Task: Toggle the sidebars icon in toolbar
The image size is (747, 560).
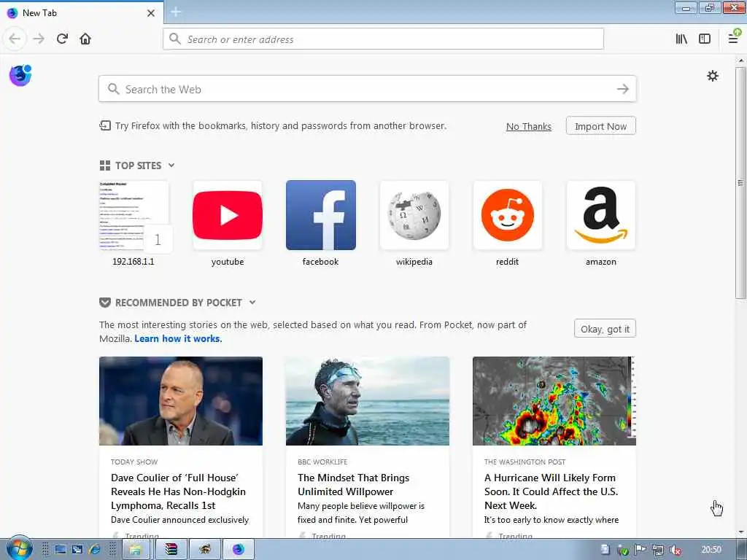Action: pos(705,39)
